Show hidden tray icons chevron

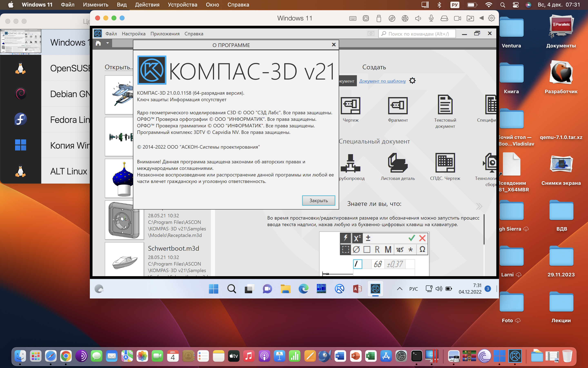click(399, 289)
